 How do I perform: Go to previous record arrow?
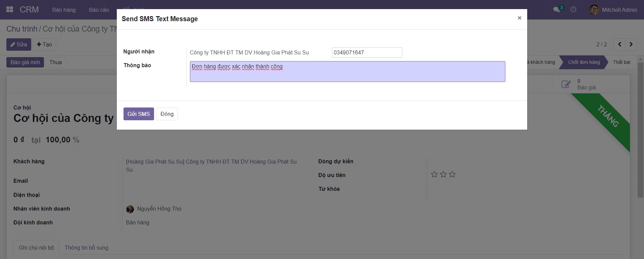pyautogui.click(x=620, y=44)
